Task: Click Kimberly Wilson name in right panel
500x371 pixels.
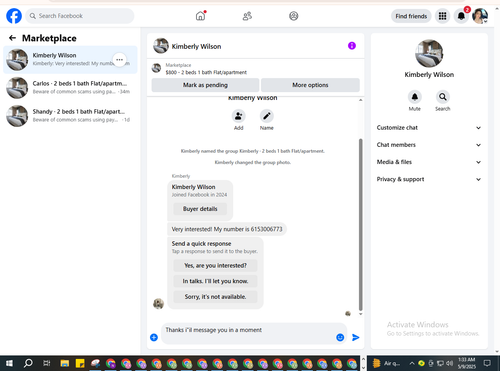Action: tap(429, 75)
